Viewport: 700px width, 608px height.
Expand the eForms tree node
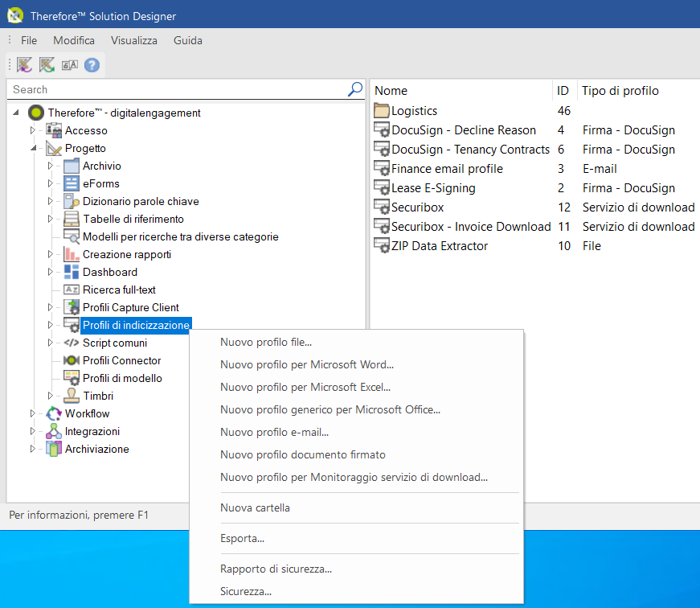coord(51,183)
